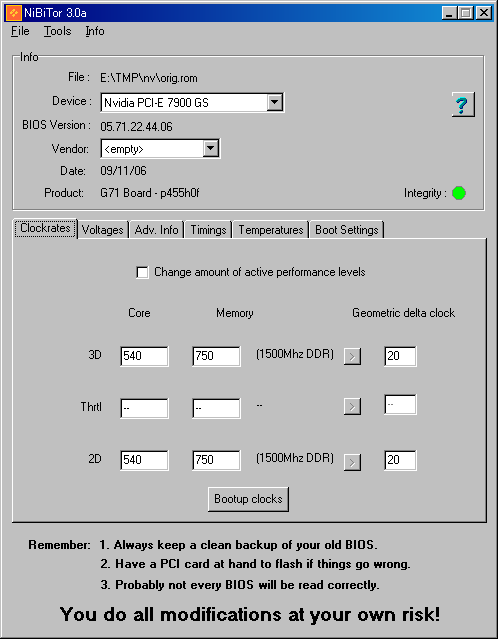The width and height of the screenshot is (498, 639).
Task: Click the arrow button in the 3D row
Action: [x=352, y=356]
